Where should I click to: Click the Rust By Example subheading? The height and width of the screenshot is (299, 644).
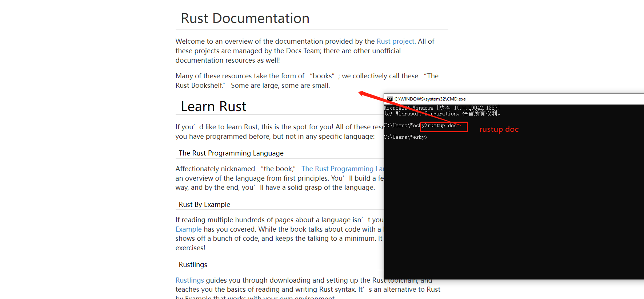coord(204,205)
